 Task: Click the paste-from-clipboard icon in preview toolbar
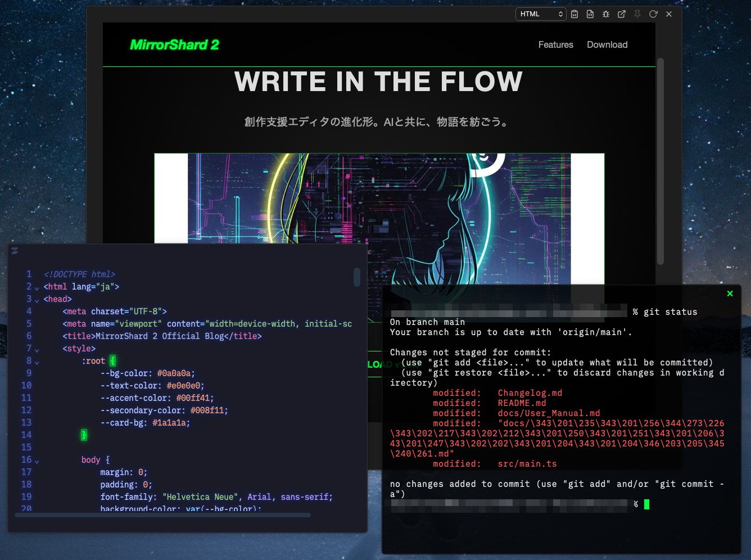pyautogui.click(x=574, y=14)
